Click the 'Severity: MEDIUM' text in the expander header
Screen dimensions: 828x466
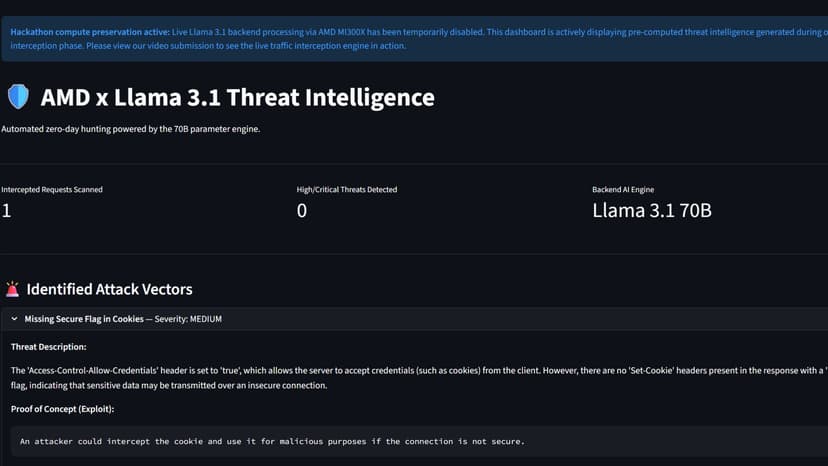click(188, 319)
